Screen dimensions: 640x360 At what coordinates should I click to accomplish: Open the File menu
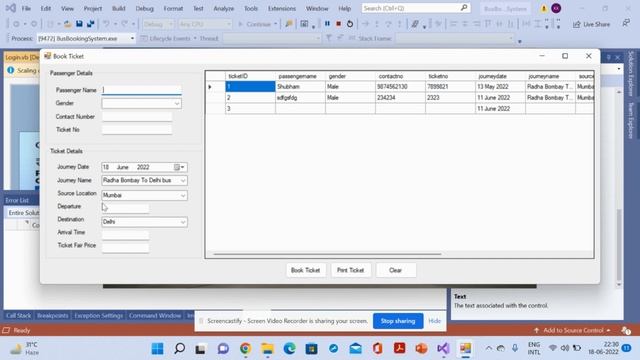(x=26, y=8)
